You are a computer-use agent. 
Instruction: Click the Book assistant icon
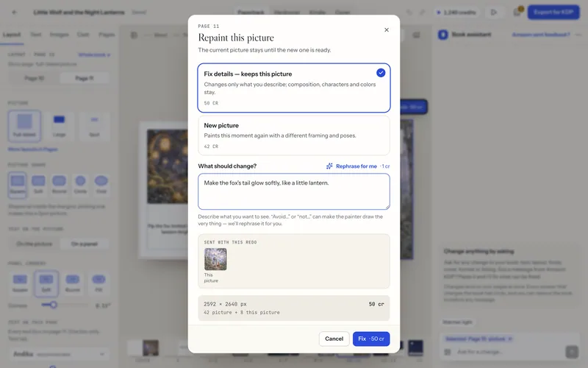coord(443,35)
